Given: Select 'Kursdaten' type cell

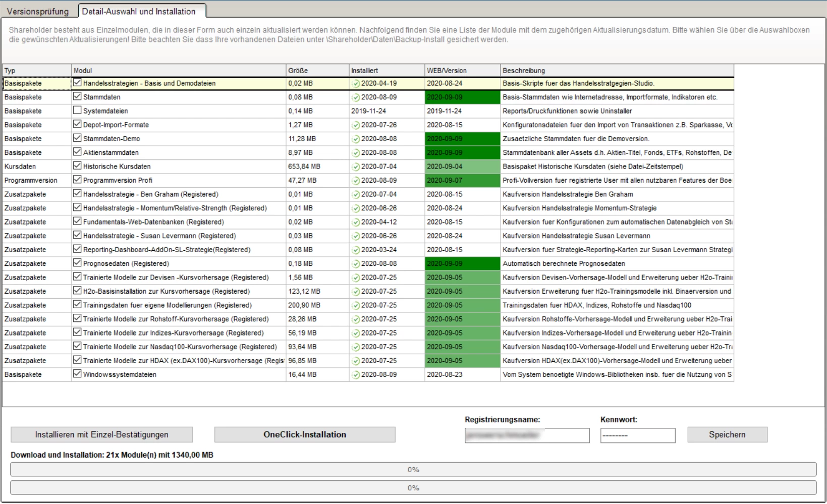Looking at the screenshot, I should 37,166.
